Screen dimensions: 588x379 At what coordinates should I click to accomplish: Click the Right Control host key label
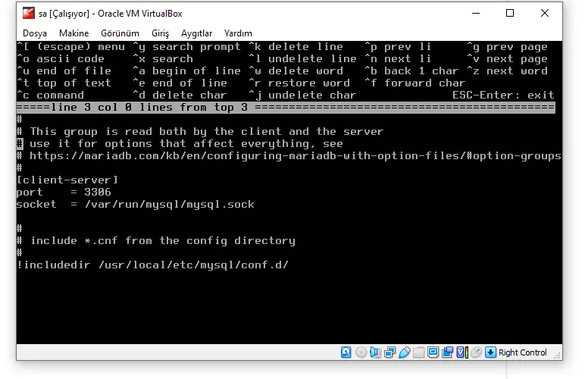523,352
